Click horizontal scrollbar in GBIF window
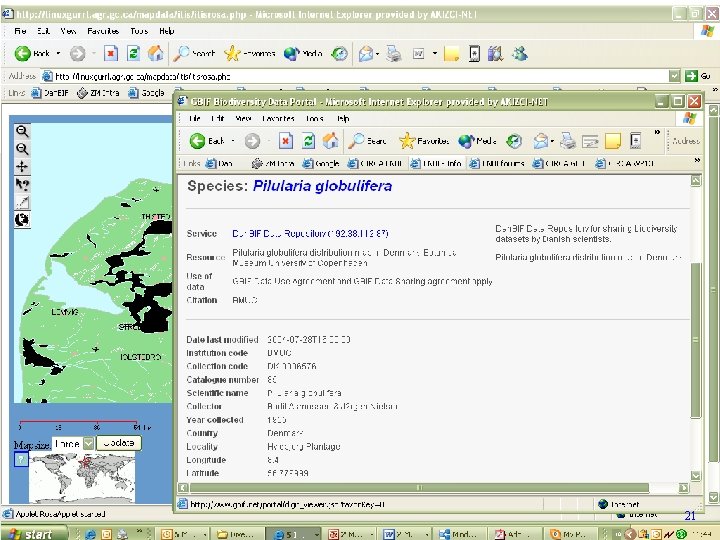This screenshot has height=540, width=720. coord(419,487)
